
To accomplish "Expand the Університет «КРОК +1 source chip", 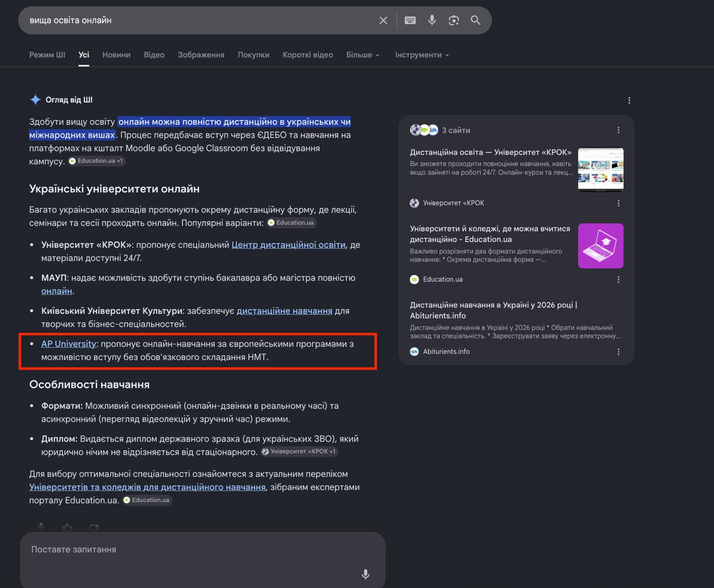I will tap(300, 451).
